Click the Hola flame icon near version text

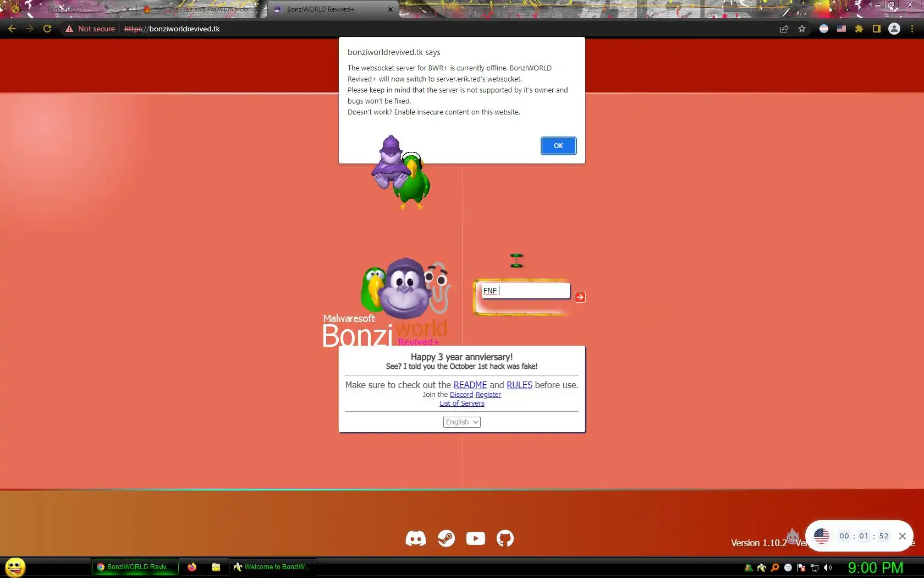(793, 536)
